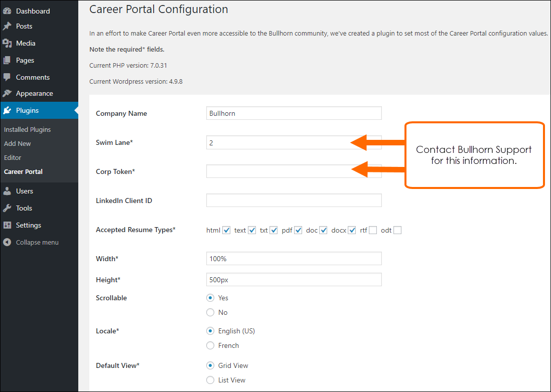Click the 'Current Wordpress version: 4.9.8' text
The height and width of the screenshot is (392, 551).
[136, 81]
